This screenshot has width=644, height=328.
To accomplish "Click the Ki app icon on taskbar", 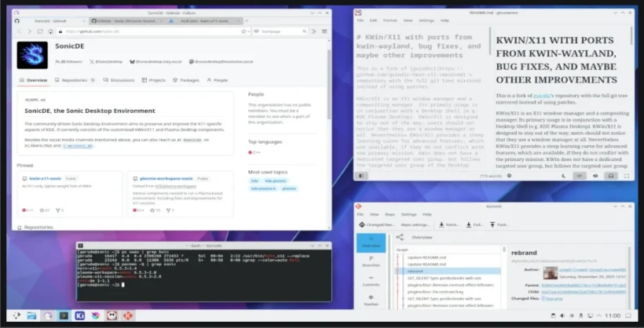I will (79, 315).
